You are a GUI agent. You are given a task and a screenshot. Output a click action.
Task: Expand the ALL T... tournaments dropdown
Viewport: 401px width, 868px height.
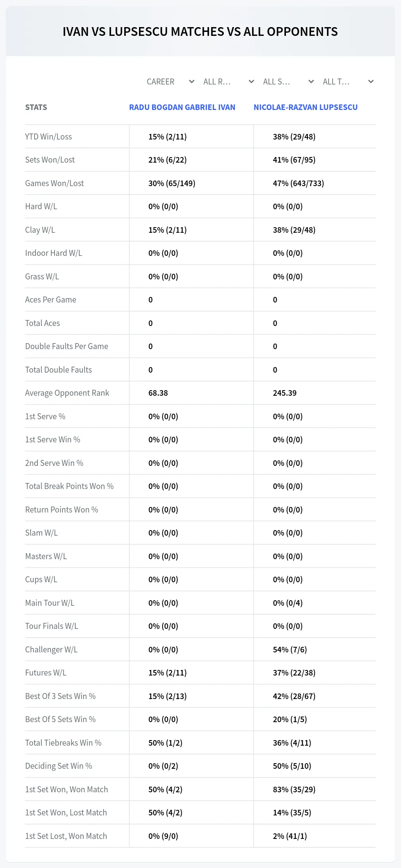point(348,82)
